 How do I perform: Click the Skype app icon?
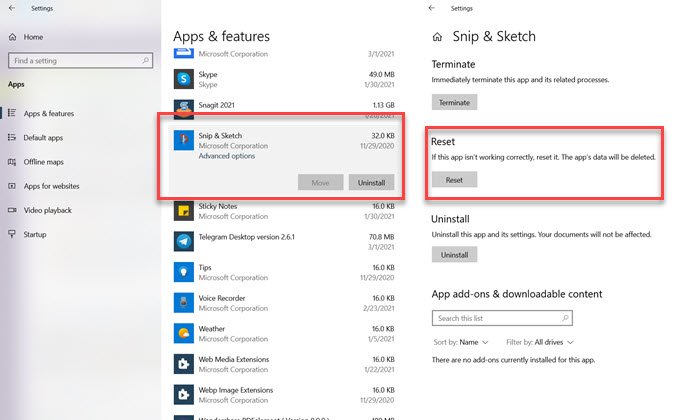pyautogui.click(x=184, y=79)
